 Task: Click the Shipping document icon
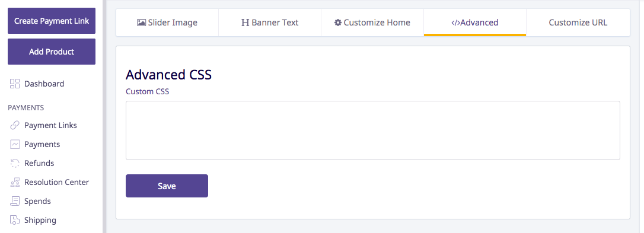pos(15,220)
